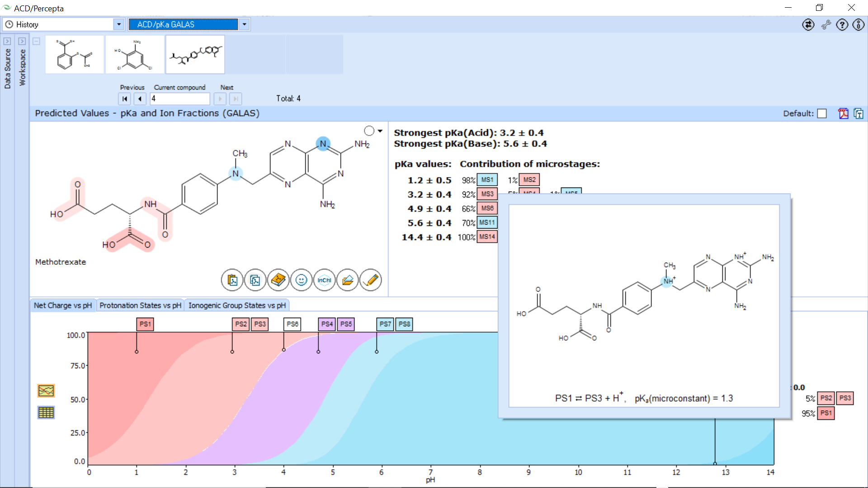Image resolution: width=868 pixels, height=488 pixels.
Task: Click the MS11 microstage box
Action: click(487, 222)
